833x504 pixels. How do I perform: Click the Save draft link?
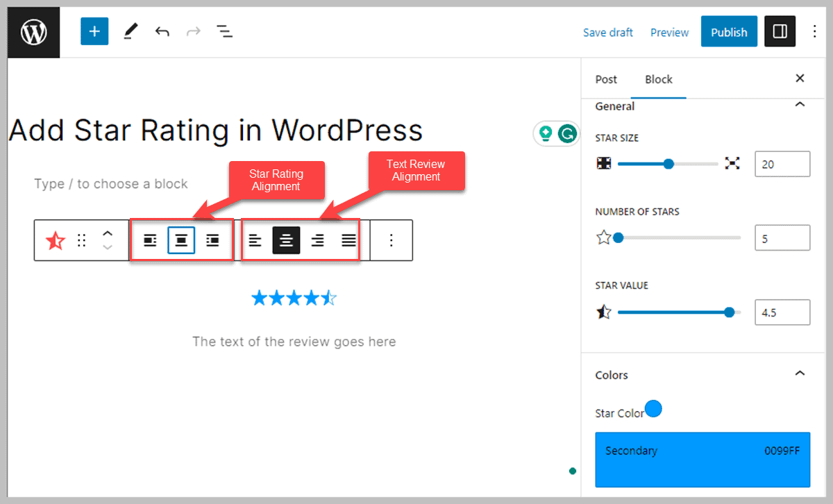[608, 32]
